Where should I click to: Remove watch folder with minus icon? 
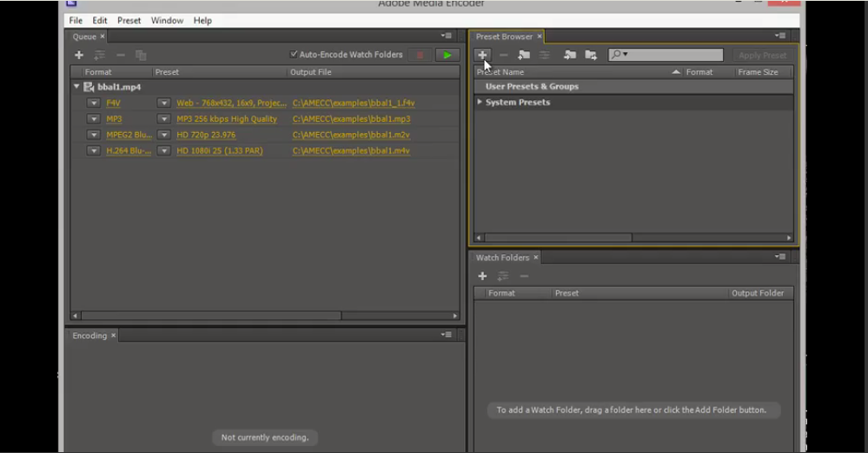point(524,276)
